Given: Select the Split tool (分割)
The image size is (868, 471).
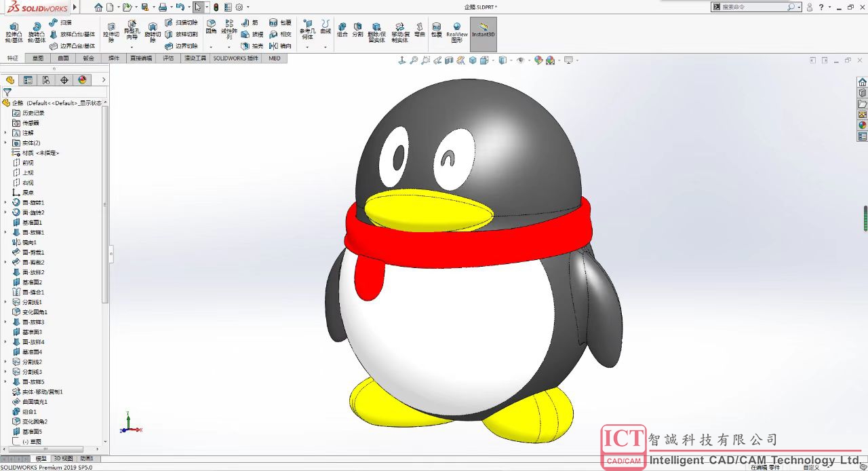Looking at the screenshot, I should pyautogui.click(x=357, y=29).
